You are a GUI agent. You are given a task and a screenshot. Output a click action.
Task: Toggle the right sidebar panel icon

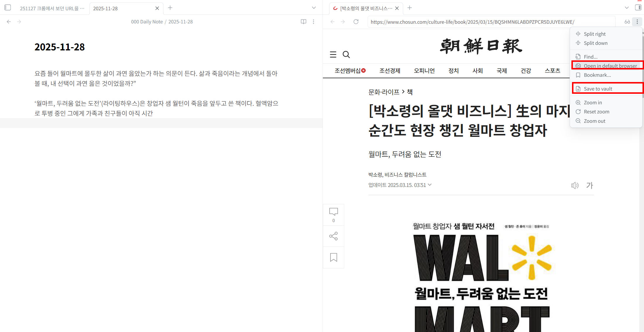point(638,8)
